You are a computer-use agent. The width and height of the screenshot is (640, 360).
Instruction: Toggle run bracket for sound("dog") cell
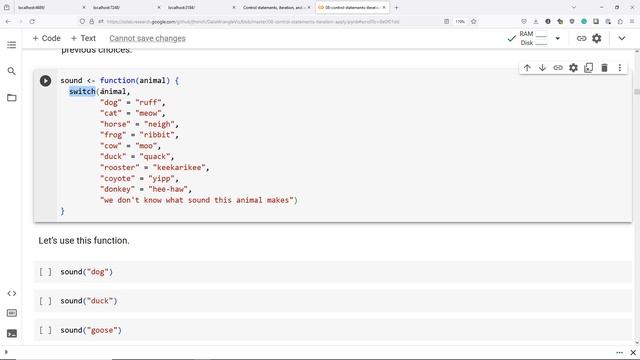pos(45,272)
